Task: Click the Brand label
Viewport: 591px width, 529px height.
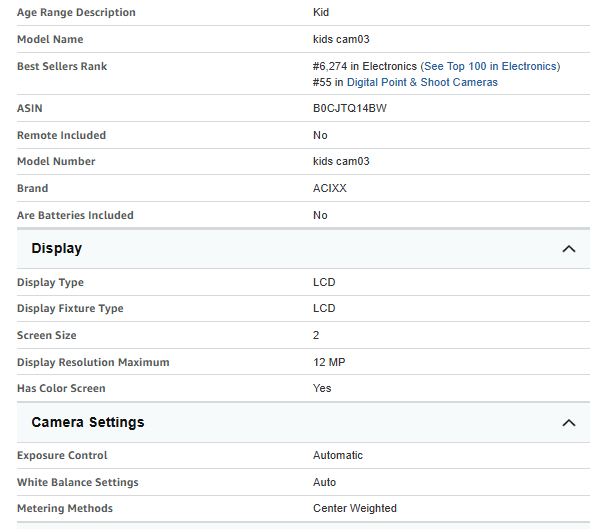Action: click(32, 188)
